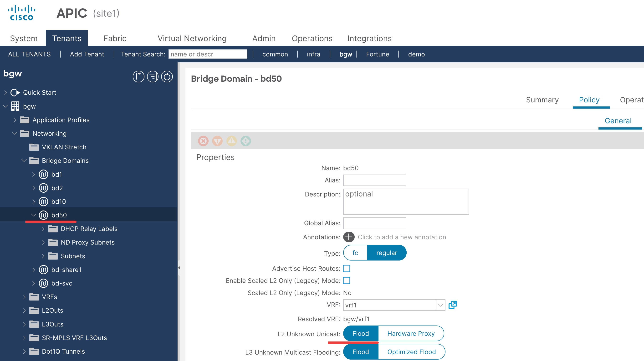Screen dimensions: 644x361
Task: Click the Alias input field
Action: (x=374, y=180)
